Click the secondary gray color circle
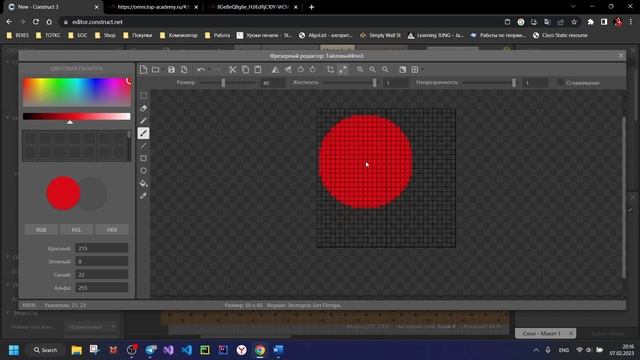 click(x=93, y=193)
